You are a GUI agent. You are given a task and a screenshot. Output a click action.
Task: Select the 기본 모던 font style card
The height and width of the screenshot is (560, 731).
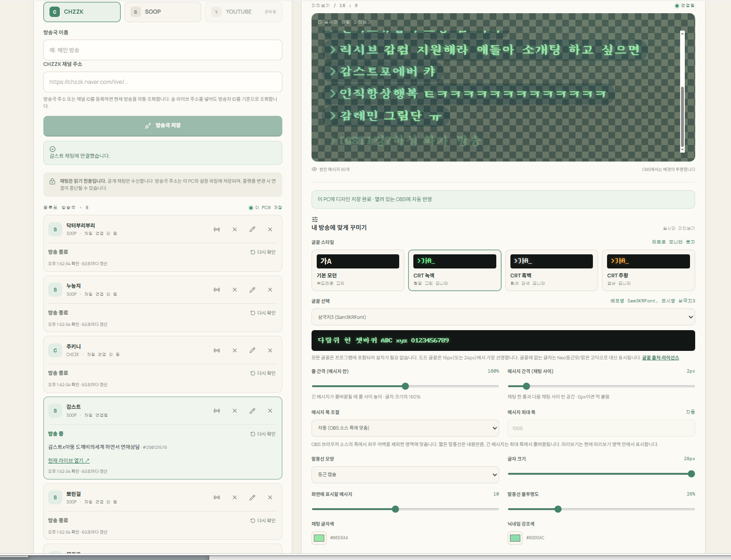358,270
